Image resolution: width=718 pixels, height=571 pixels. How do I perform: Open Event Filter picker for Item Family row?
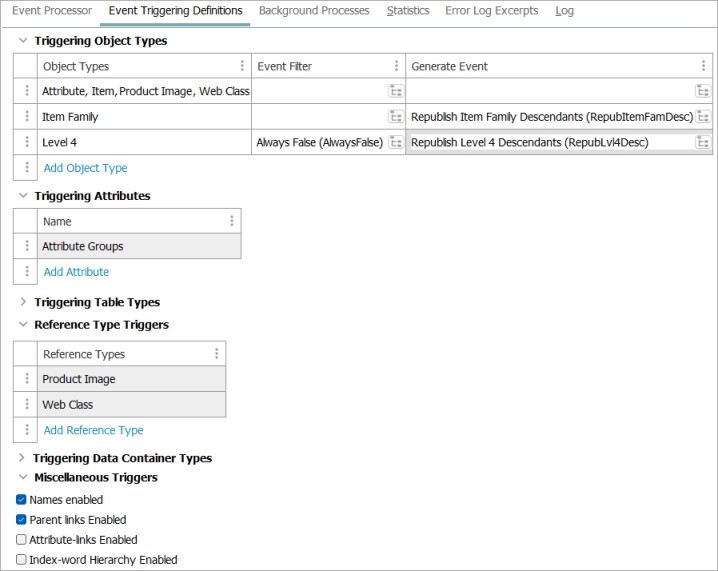(x=396, y=117)
